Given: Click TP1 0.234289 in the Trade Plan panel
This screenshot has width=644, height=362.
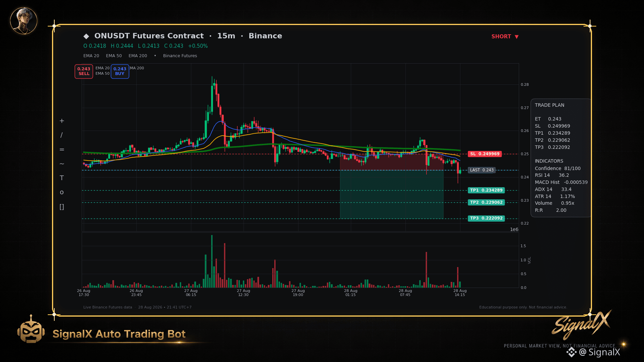Looking at the screenshot, I should (552, 133).
